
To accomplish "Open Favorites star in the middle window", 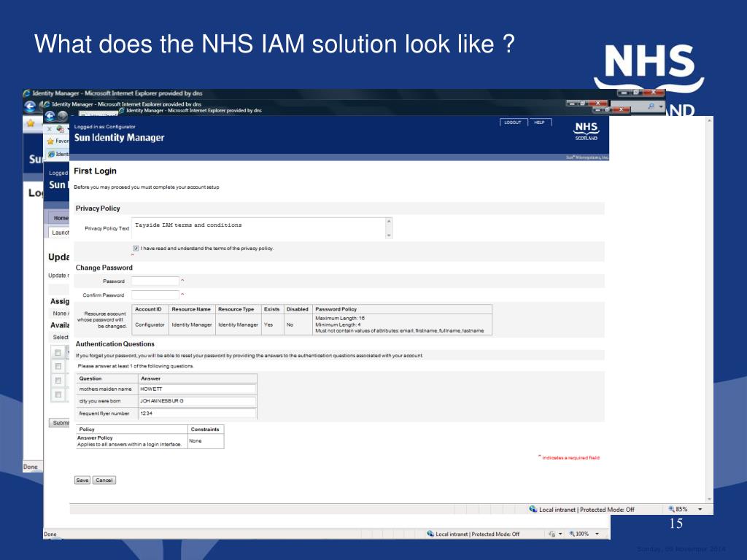I will 50,141.
